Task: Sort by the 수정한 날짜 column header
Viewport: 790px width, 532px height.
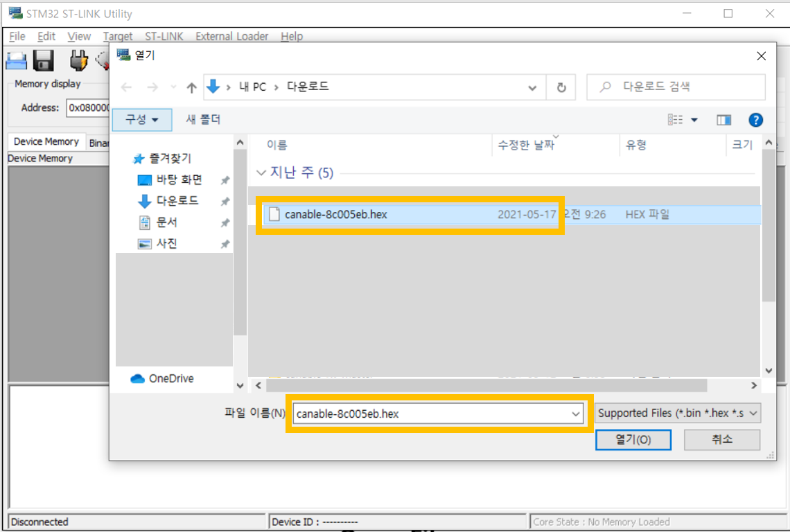Action: pyautogui.click(x=525, y=145)
